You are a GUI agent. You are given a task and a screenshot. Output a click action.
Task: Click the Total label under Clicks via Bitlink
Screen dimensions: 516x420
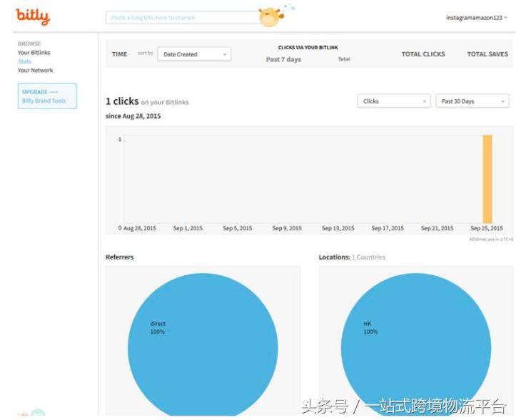pos(344,59)
